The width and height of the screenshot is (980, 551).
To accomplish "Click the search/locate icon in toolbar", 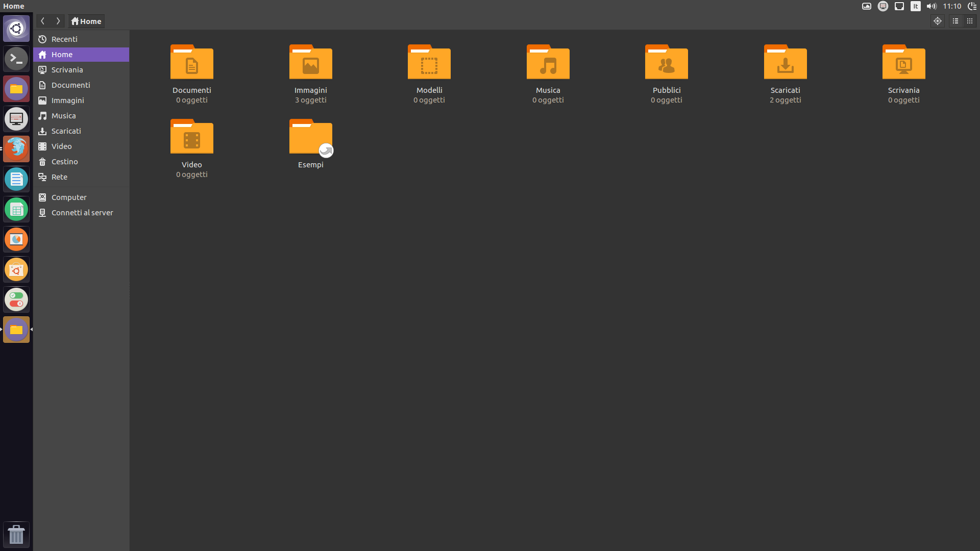I will click(937, 21).
